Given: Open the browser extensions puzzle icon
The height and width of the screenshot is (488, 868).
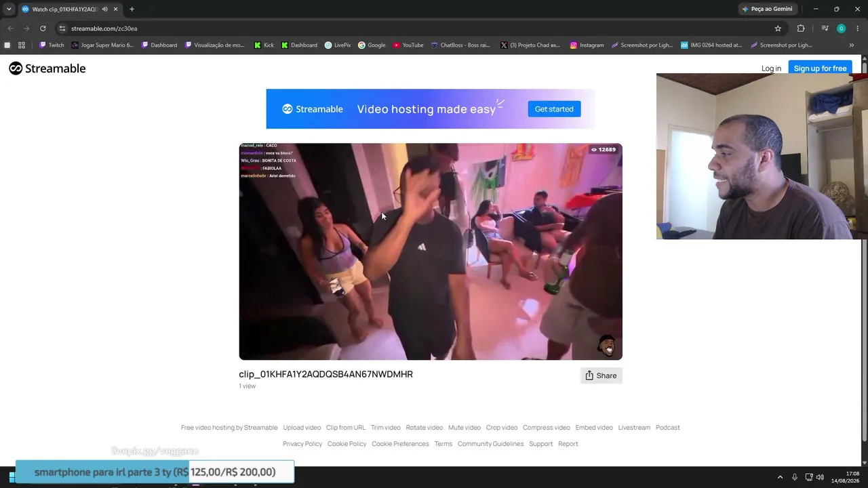Looking at the screenshot, I should [x=801, y=28].
